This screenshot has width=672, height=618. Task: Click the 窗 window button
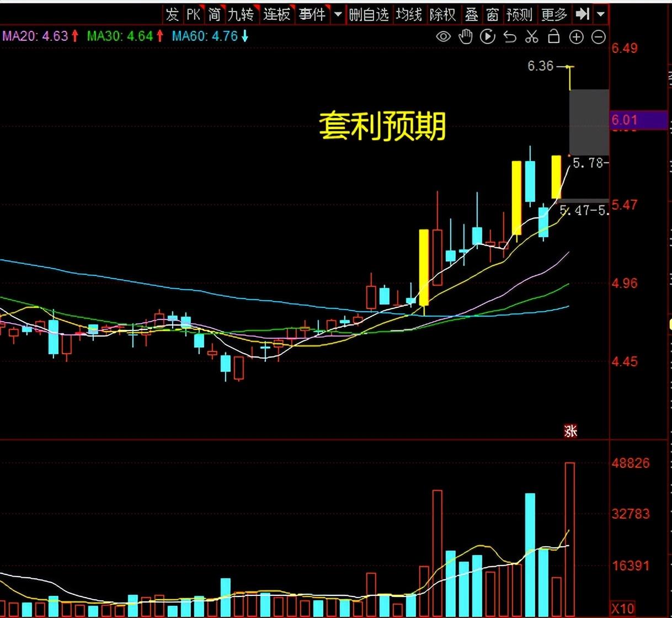click(x=492, y=14)
